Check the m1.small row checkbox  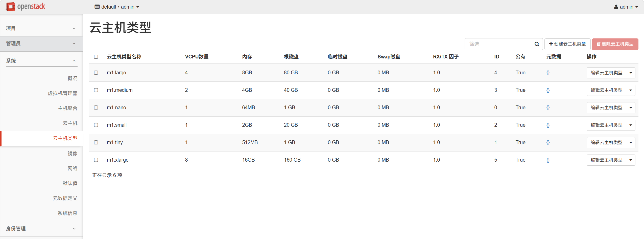(96, 125)
